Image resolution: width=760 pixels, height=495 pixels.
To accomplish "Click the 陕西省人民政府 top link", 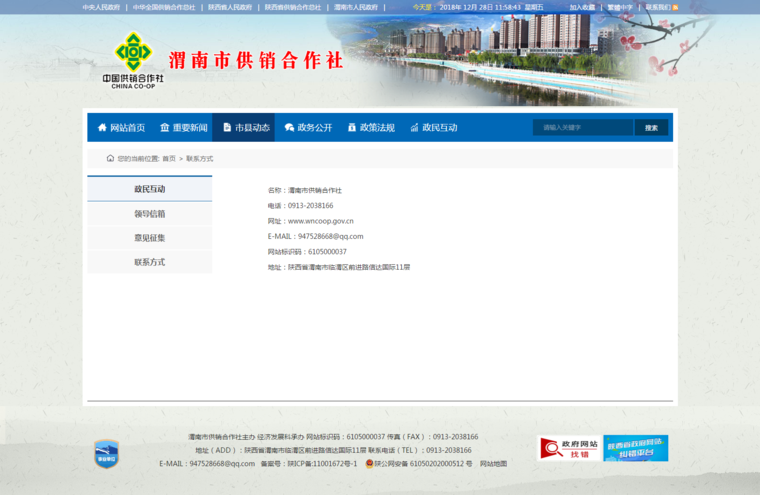I will pyautogui.click(x=230, y=7).
